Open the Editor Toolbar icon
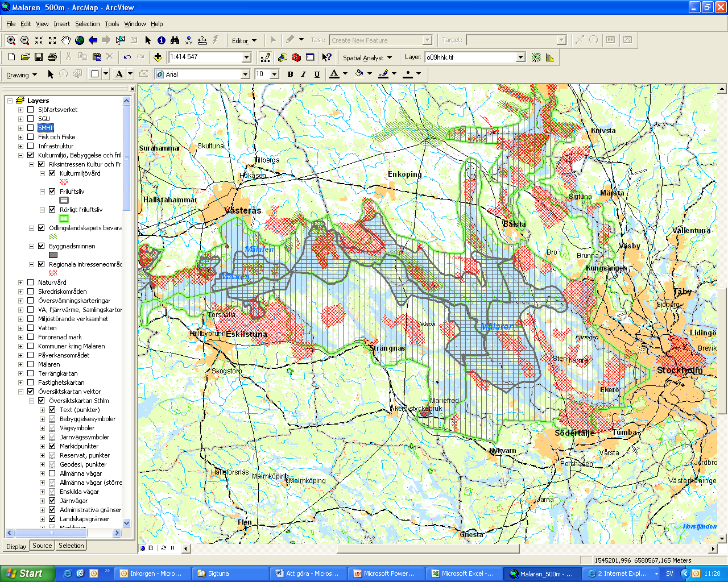The image size is (728, 582). tap(265, 57)
